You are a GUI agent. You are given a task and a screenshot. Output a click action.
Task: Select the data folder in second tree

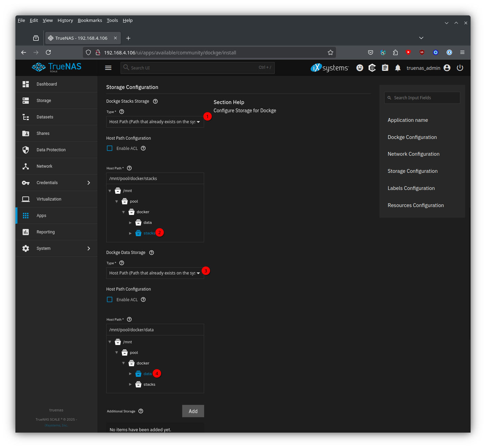(147, 374)
